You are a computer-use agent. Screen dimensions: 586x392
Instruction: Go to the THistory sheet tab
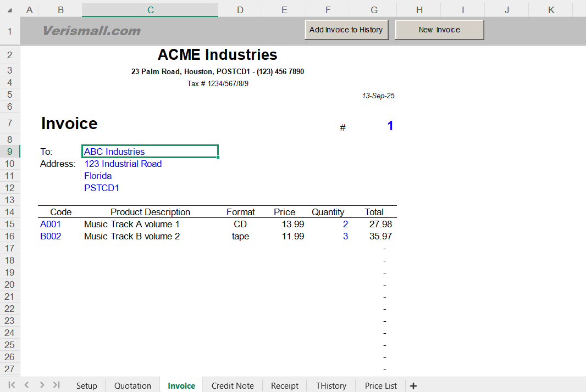(x=330, y=385)
